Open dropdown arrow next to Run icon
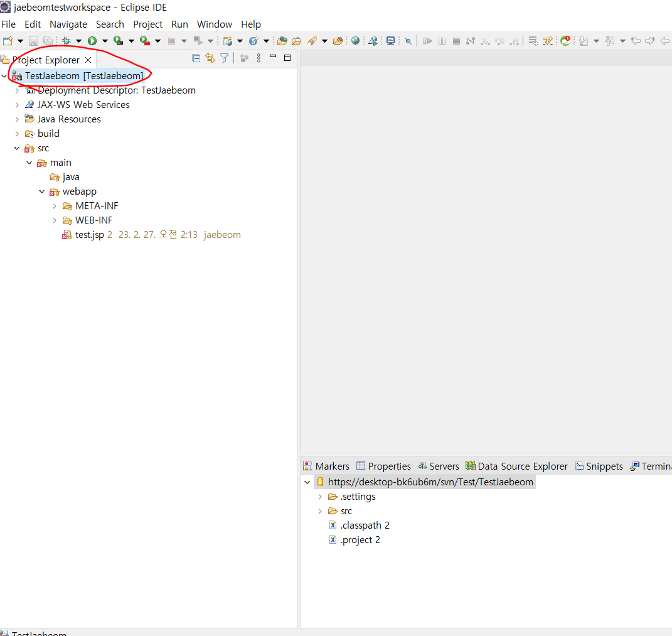The image size is (672, 636). [105, 41]
